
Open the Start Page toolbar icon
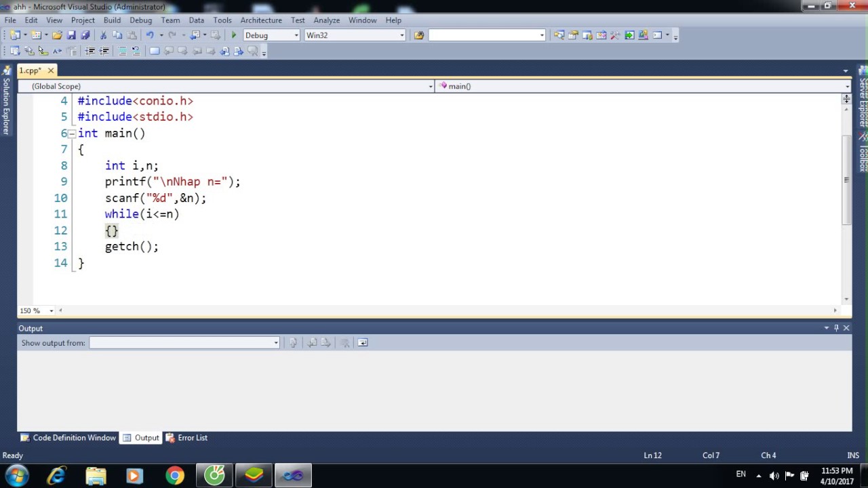coord(629,35)
